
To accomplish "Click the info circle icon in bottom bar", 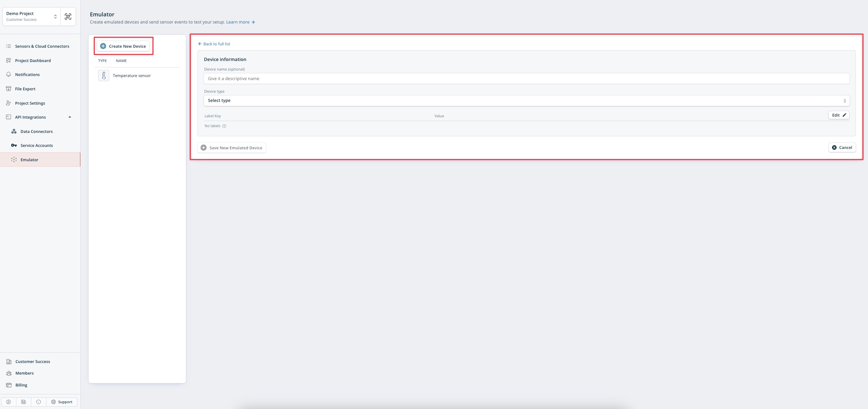I will [38, 402].
